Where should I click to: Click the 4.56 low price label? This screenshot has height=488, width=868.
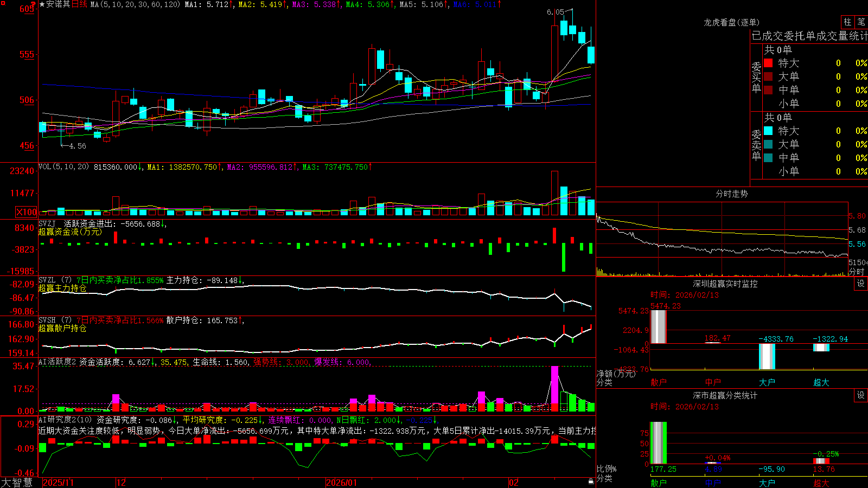pyautogui.click(x=77, y=146)
